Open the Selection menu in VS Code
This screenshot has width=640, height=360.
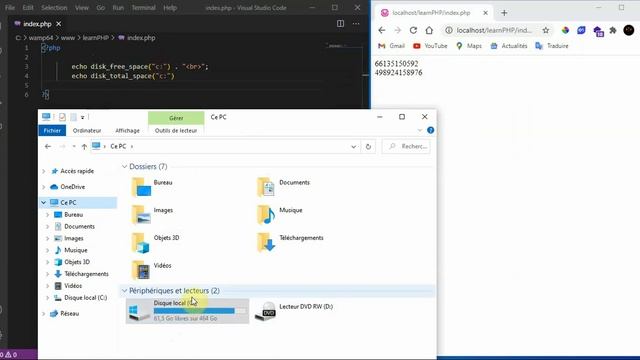tap(54, 8)
